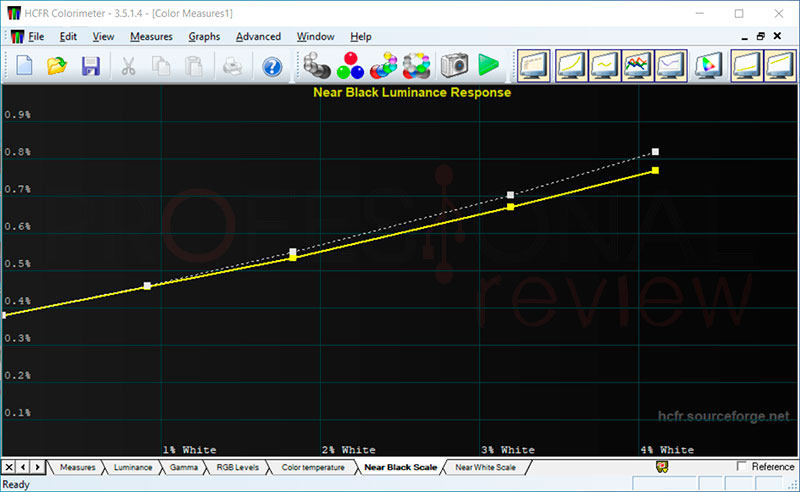Click the yellow data point at 4% White

tap(655, 170)
